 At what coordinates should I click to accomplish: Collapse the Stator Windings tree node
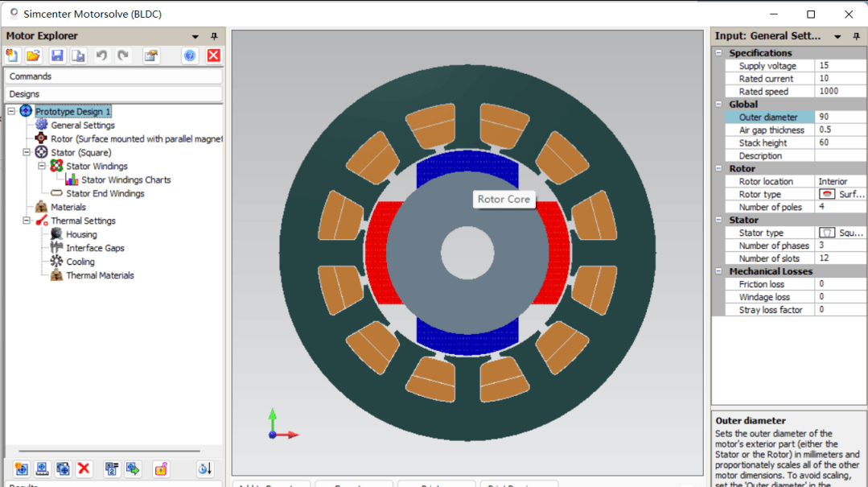click(42, 166)
